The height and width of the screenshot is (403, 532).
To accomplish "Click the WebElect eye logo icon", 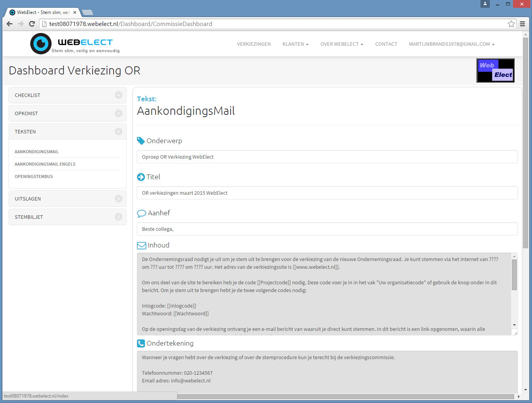I will point(41,43).
